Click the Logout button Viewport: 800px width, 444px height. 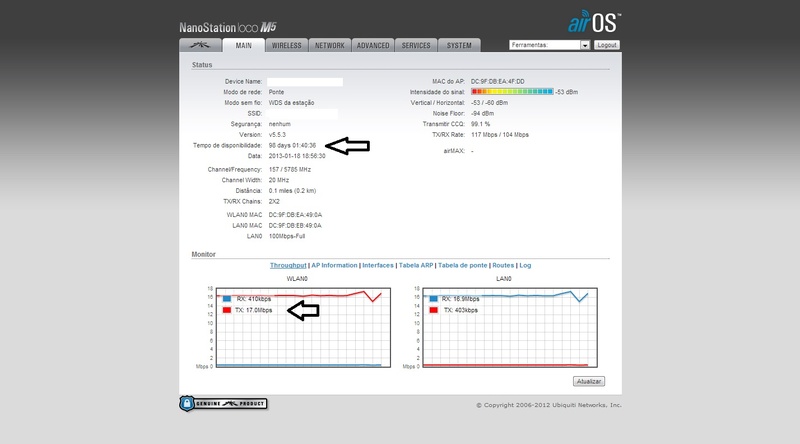607,45
